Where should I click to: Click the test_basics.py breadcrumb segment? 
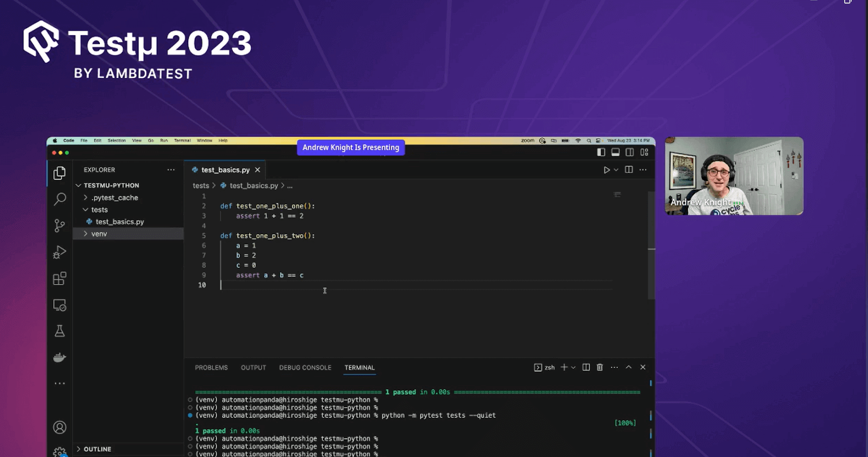point(249,185)
